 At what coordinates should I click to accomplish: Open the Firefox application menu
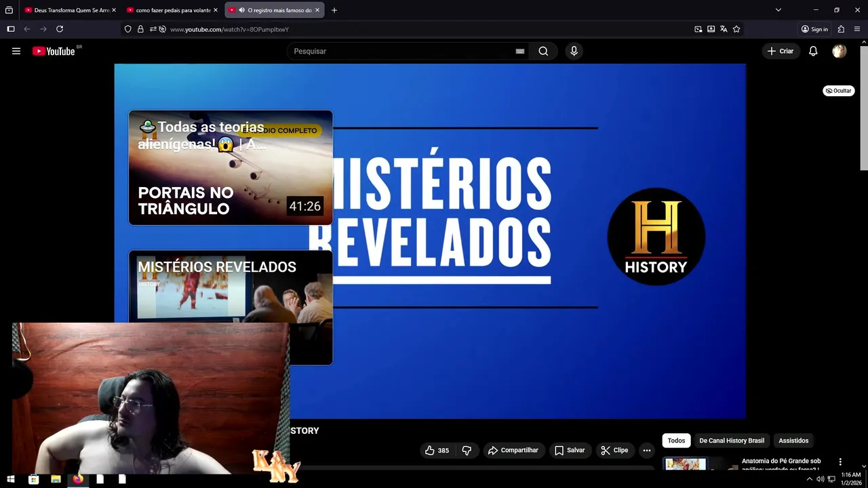pyautogui.click(x=857, y=29)
